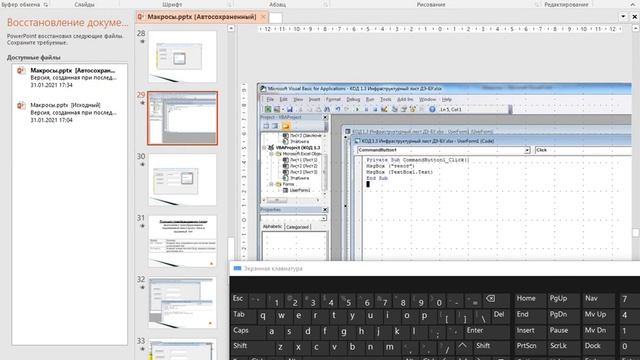
Task: Toggle the Nav key on the on-screen keyboard
Action: click(598, 299)
